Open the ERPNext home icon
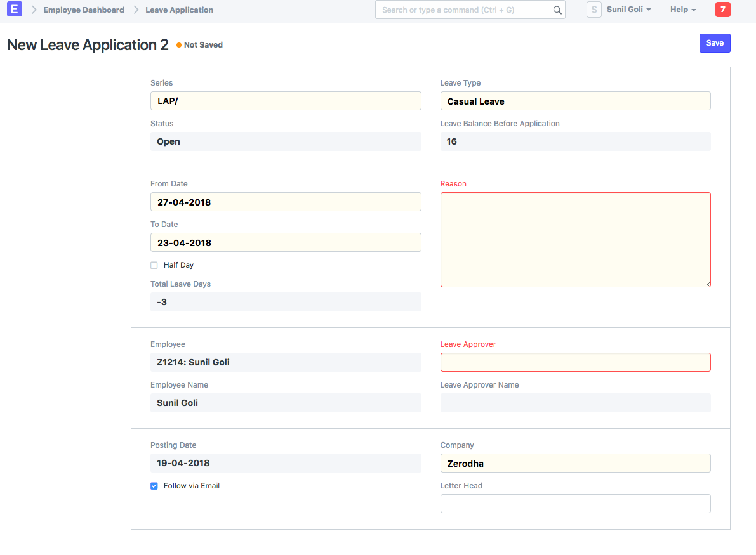Screen dimensions: 756x555 click(14, 9)
